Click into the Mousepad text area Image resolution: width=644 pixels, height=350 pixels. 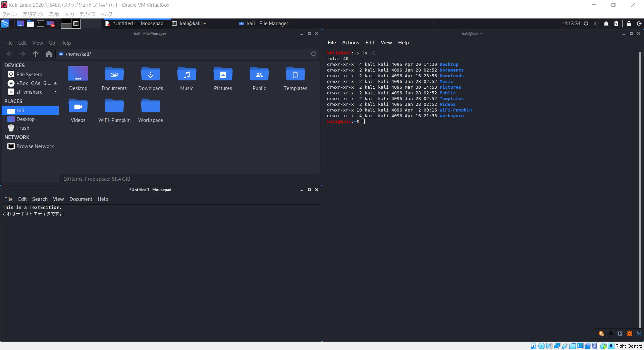coord(161,271)
